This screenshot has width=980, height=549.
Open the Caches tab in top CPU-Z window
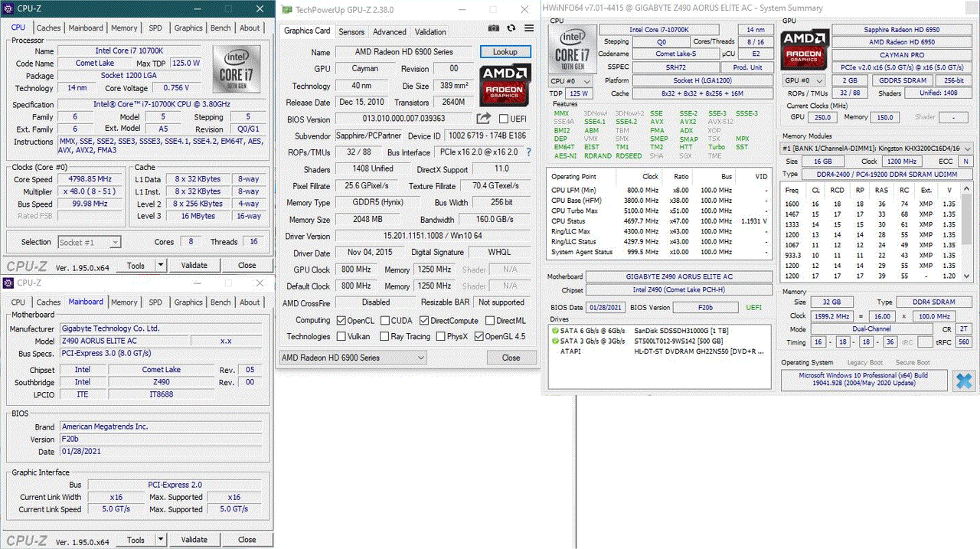tap(48, 28)
